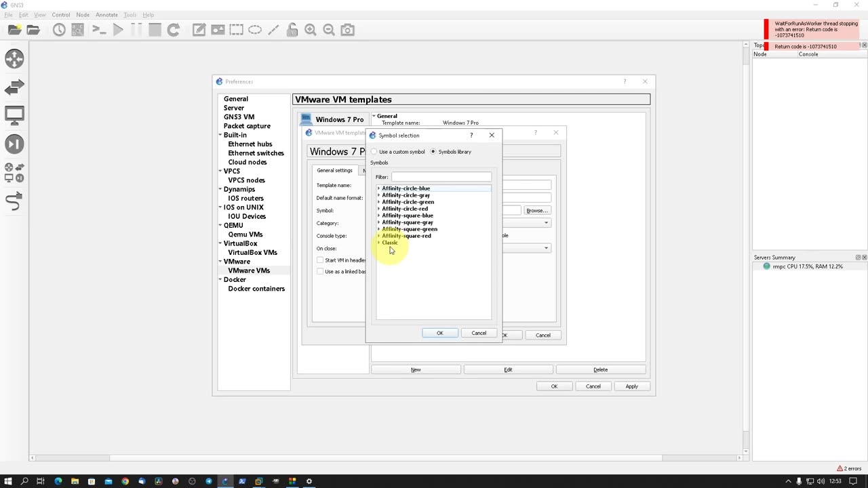
Task: Click the Delete button under VMware VM templates
Action: [x=600, y=369]
